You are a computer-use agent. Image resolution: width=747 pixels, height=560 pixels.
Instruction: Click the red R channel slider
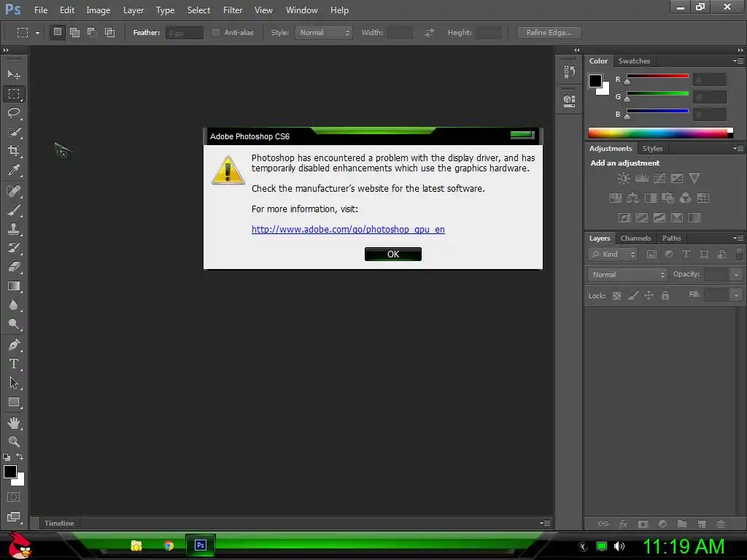(x=657, y=76)
